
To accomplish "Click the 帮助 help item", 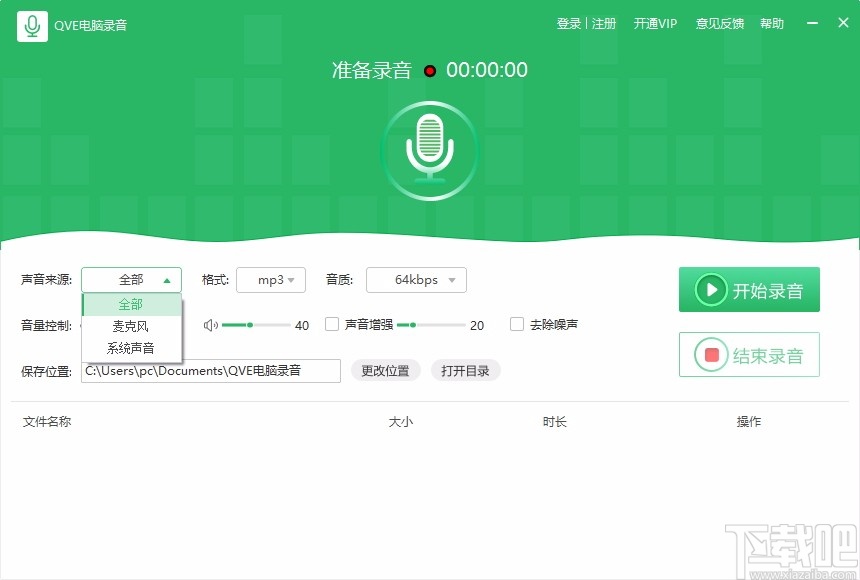I will pos(772,23).
